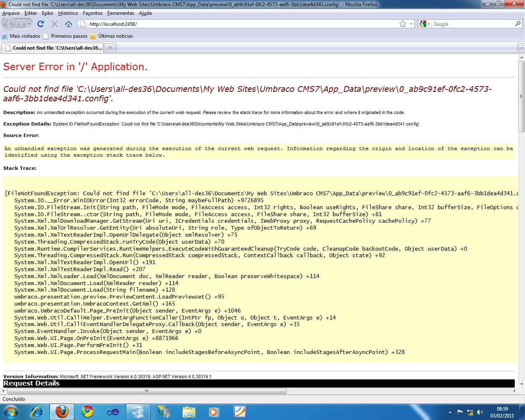525x420 pixels.
Task: Click the Stop loading X icon
Action: [x=55, y=24]
